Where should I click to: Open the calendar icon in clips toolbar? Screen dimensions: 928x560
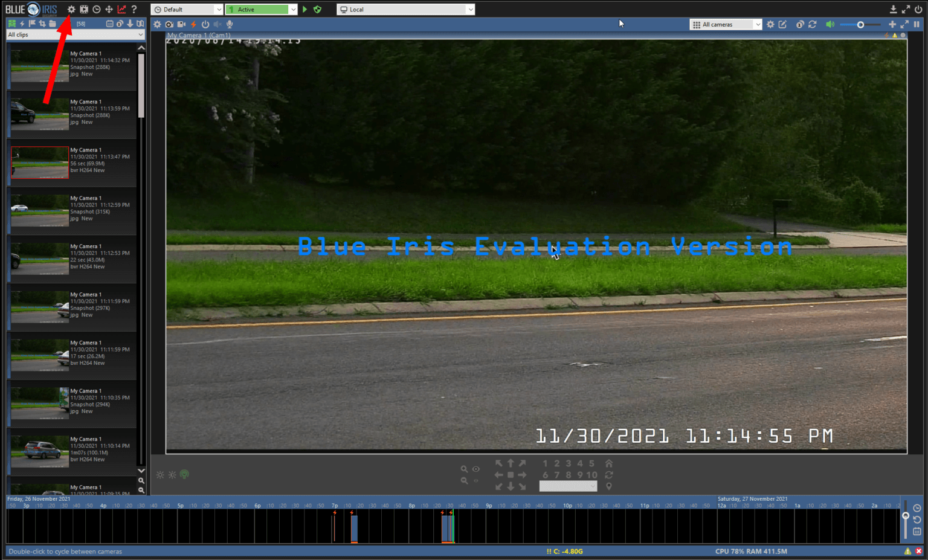point(109,24)
